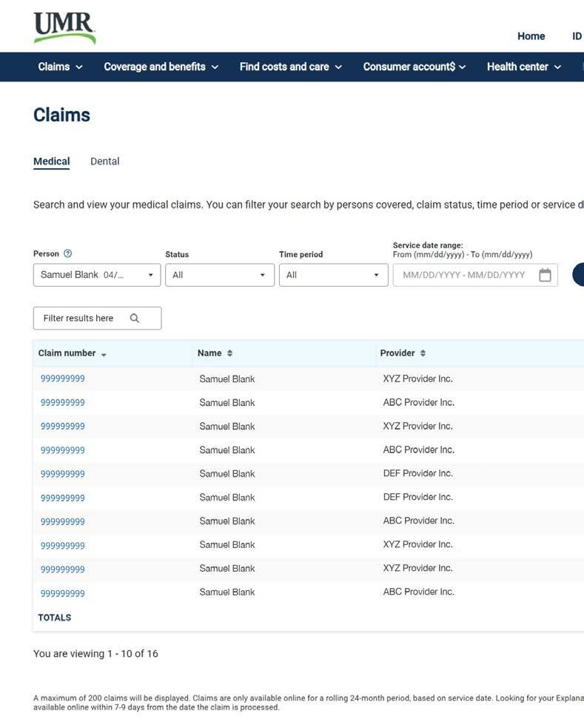Switch to the Dental tab

coord(105,161)
